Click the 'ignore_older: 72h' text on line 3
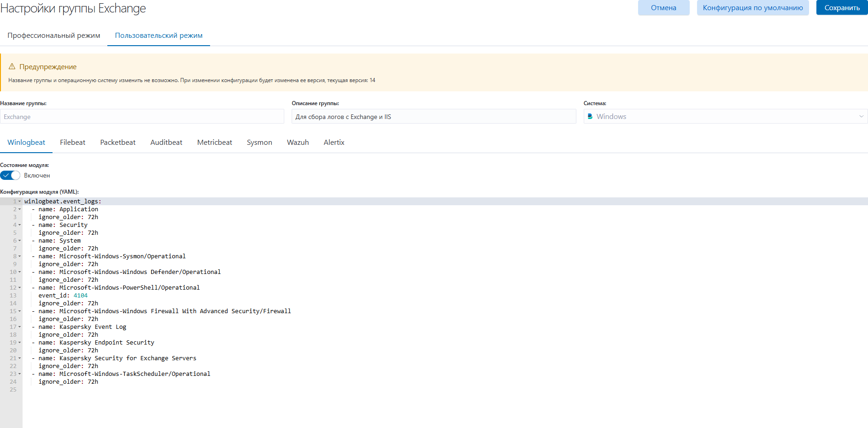This screenshot has width=868, height=428. tap(68, 217)
